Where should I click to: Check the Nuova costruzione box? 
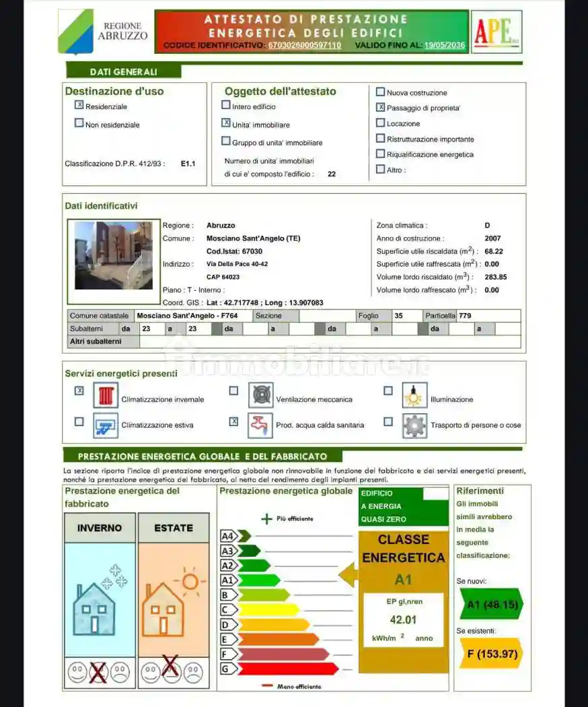(380, 92)
